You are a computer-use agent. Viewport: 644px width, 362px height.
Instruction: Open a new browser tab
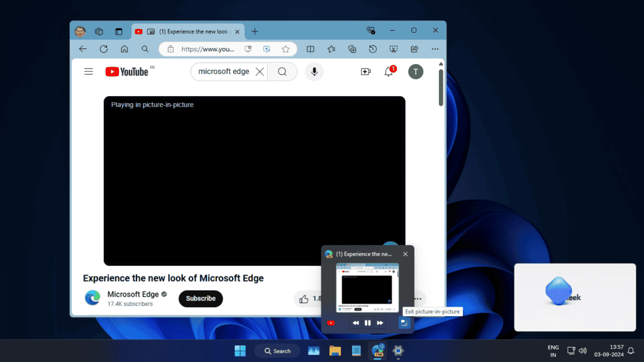(x=255, y=31)
